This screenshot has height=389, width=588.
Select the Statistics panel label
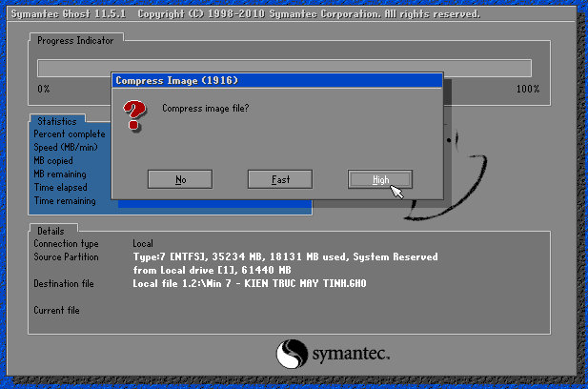click(x=57, y=121)
